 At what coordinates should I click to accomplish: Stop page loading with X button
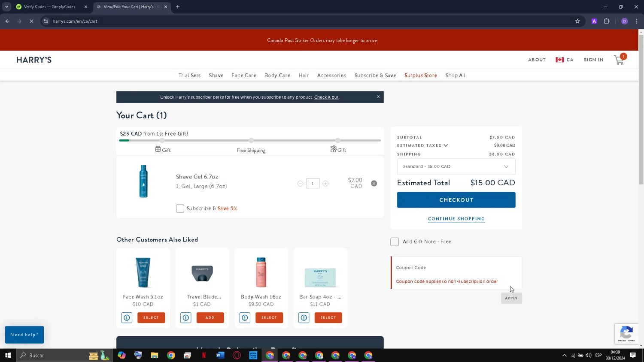pos(31,21)
